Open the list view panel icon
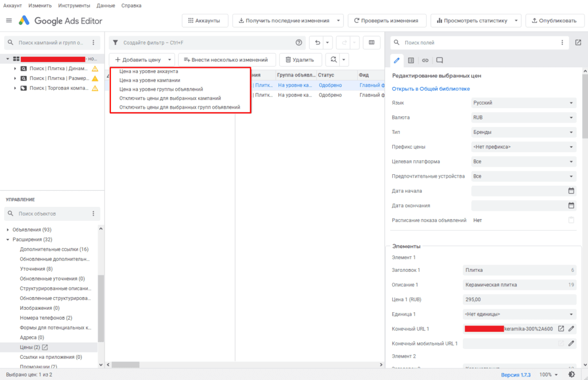The width and height of the screenshot is (588, 380). [x=411, y=60]
